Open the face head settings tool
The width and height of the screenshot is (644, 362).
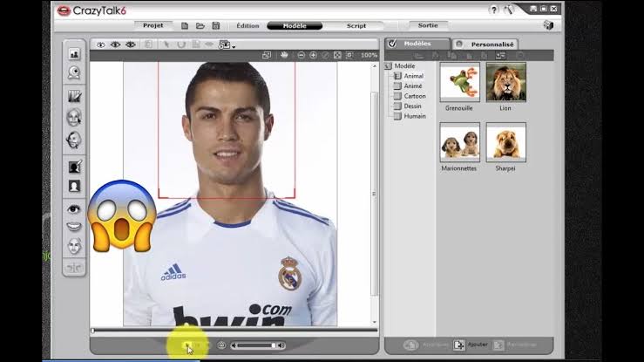tap(74, 246)
